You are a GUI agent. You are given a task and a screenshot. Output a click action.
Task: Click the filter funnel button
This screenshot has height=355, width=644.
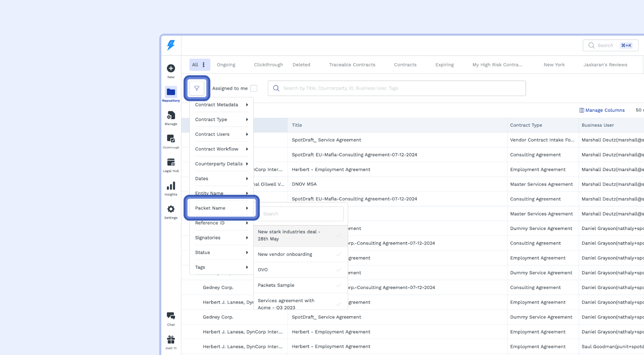[x=197, y=88]
